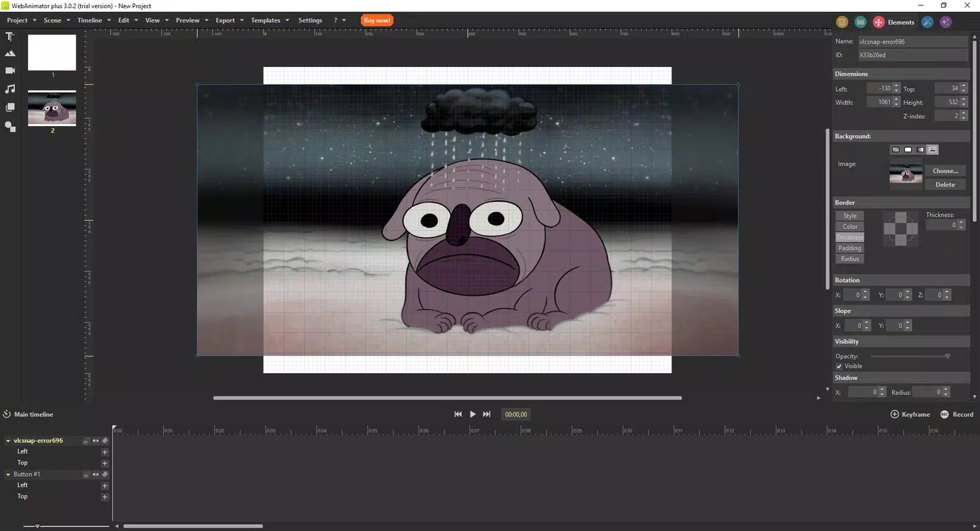Open the Scene menu dropdown arrow

point(68,21)
